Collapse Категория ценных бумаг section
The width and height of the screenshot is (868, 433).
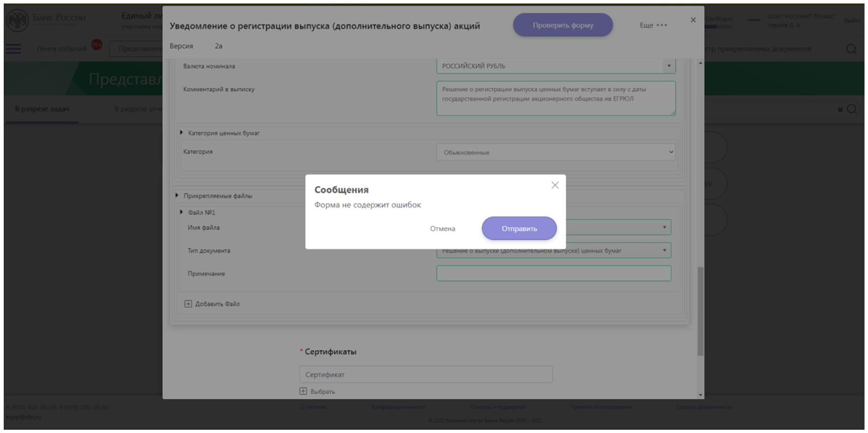point(182,133)
